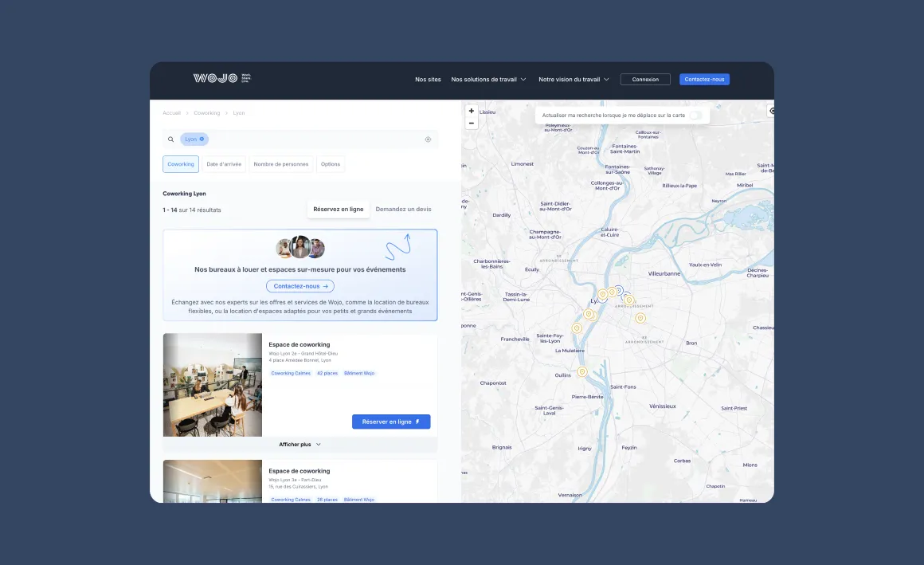Image resolution: width=924 pixels, height=565 pixels.
Task: Click the Limonest label on the map
Action: (522, 164)
